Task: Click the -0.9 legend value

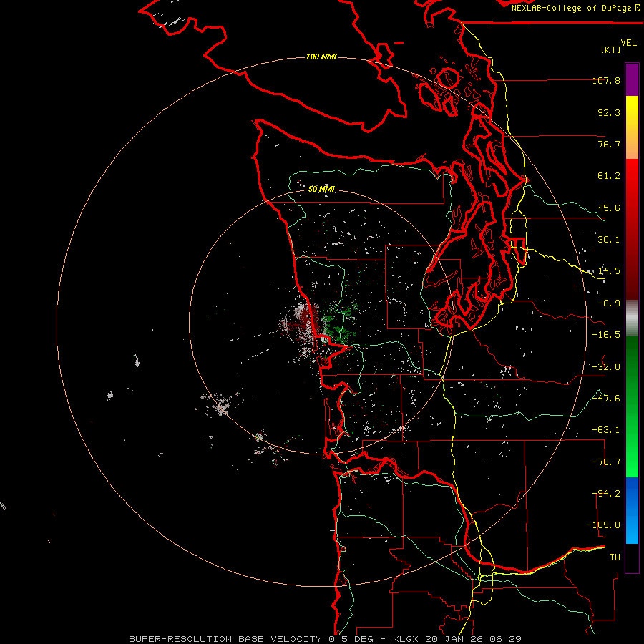Action: click(609, 303)
